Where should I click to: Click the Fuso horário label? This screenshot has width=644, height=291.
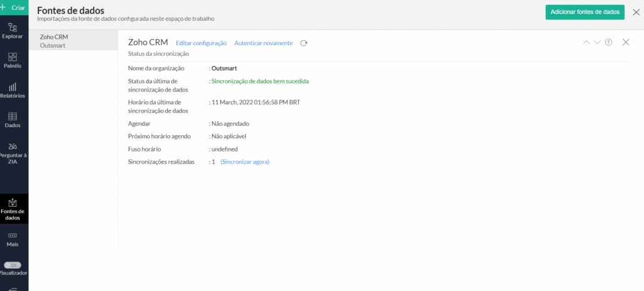pos(145,149)
